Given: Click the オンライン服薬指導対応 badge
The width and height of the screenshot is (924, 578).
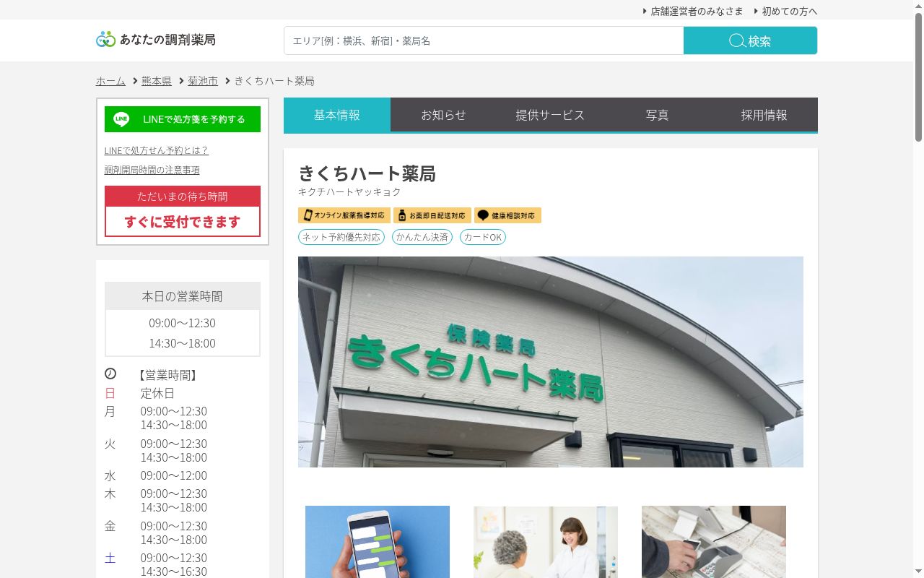Looking at the screenshot, I should [344, 215].
